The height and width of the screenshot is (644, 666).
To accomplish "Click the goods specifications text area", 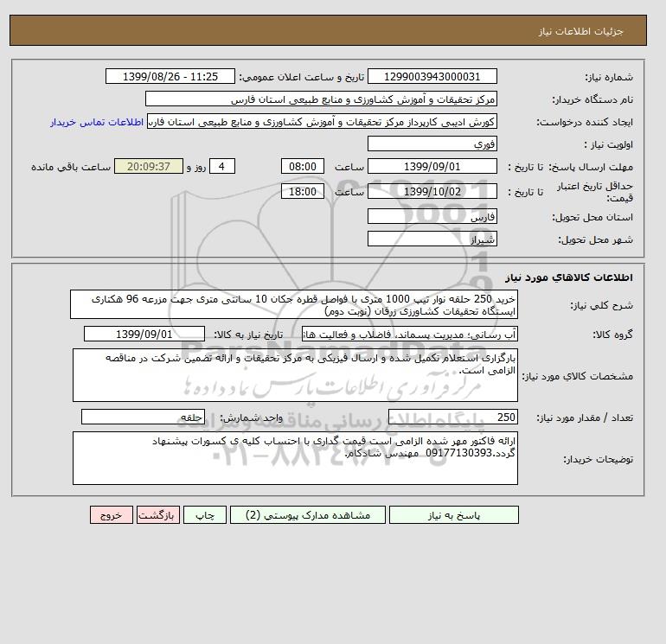I will 295,375.
